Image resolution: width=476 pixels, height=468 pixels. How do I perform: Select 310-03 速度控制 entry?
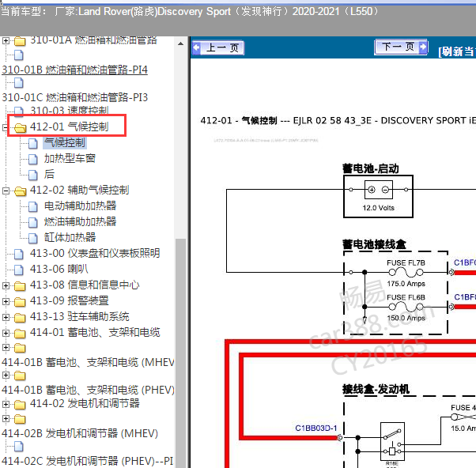pyautogui.click(x=70, y=111)
